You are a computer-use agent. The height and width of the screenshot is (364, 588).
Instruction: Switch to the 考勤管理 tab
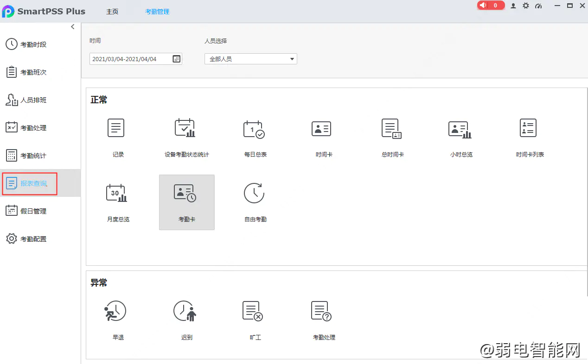point(157,12)
